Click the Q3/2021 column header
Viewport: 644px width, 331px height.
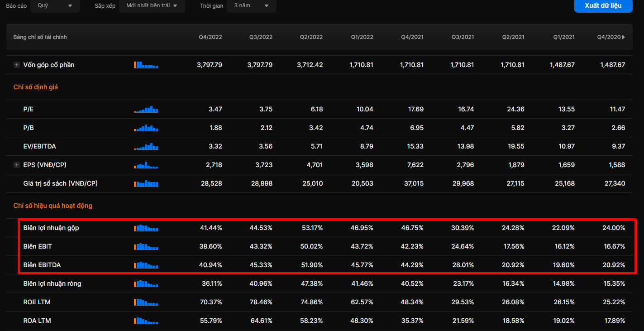(x=463, y=37)
